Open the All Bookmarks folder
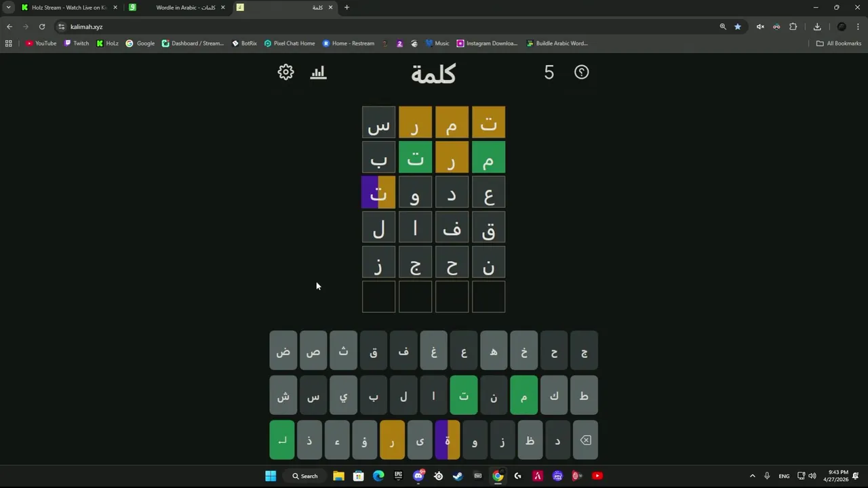The width and height of the screenshot is (868, 488). (x=839, y=43)
